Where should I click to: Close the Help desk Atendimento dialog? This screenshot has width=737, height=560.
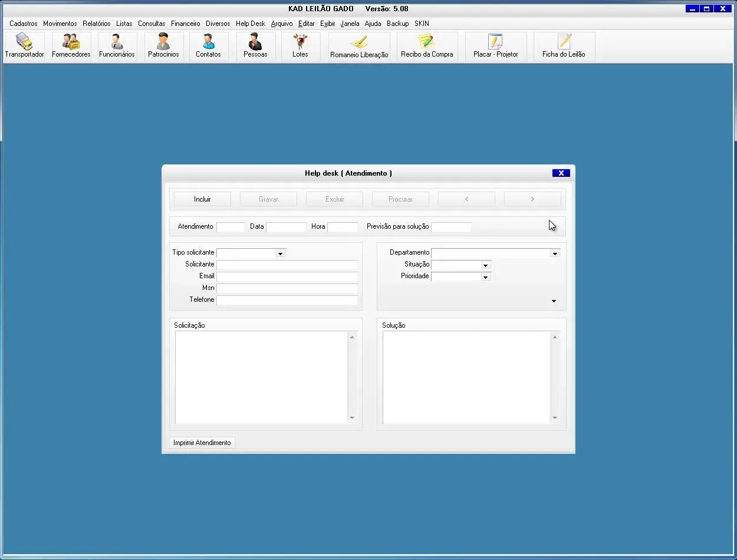(561, 173)
